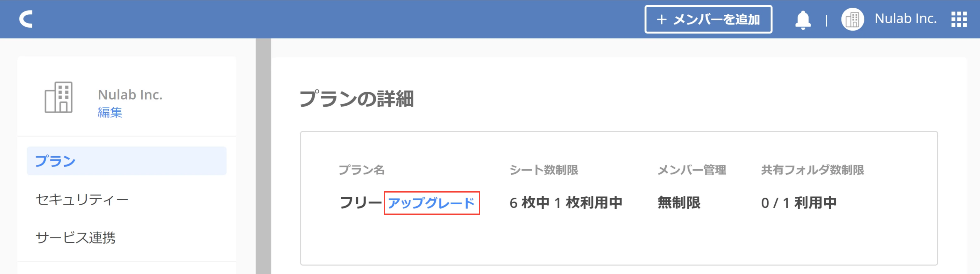Open セキュリティー settings
This screenshot has width=980, height=274.
[x=82, y=200]
